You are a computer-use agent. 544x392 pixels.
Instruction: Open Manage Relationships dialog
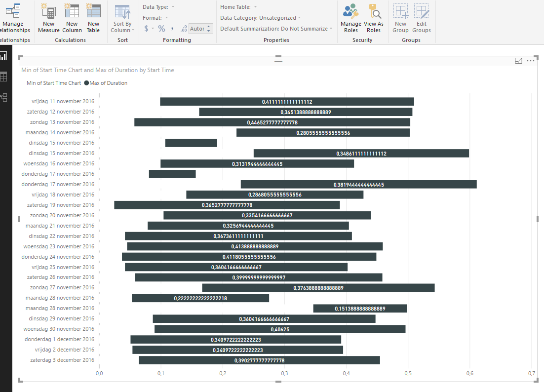point(14,18)
